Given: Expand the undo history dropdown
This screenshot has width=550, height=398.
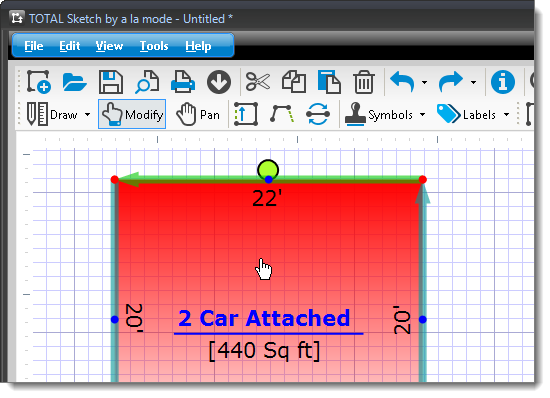Looking at the screenshot, I should (x=424, y=83).
